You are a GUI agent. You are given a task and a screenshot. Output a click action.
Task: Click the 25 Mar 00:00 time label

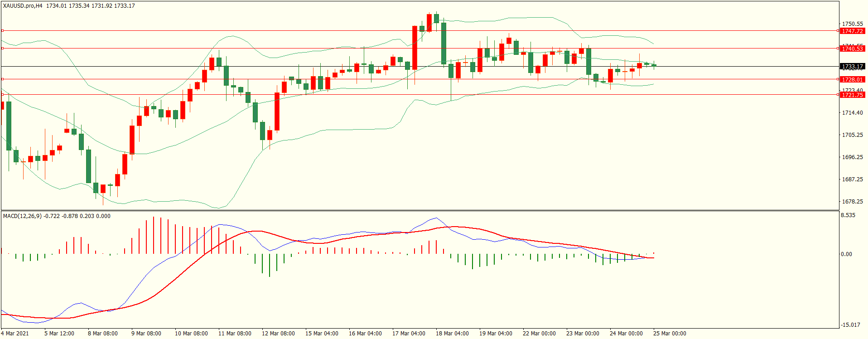(x=670, y=334)
